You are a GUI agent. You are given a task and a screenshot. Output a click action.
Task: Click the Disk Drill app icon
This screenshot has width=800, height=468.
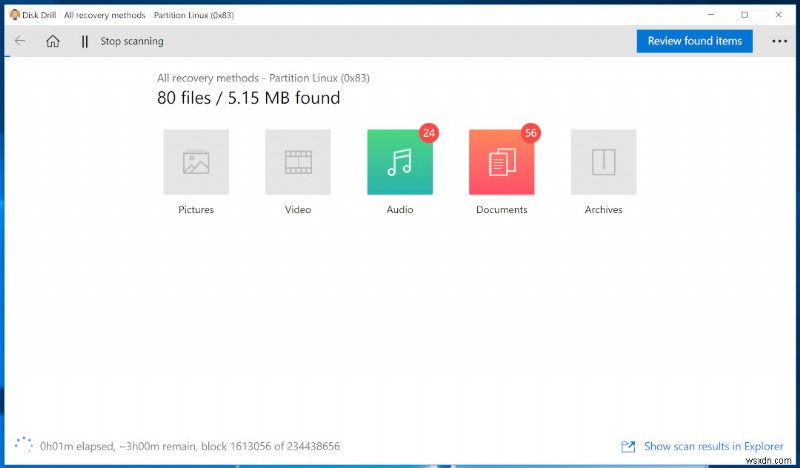(14, 14)
